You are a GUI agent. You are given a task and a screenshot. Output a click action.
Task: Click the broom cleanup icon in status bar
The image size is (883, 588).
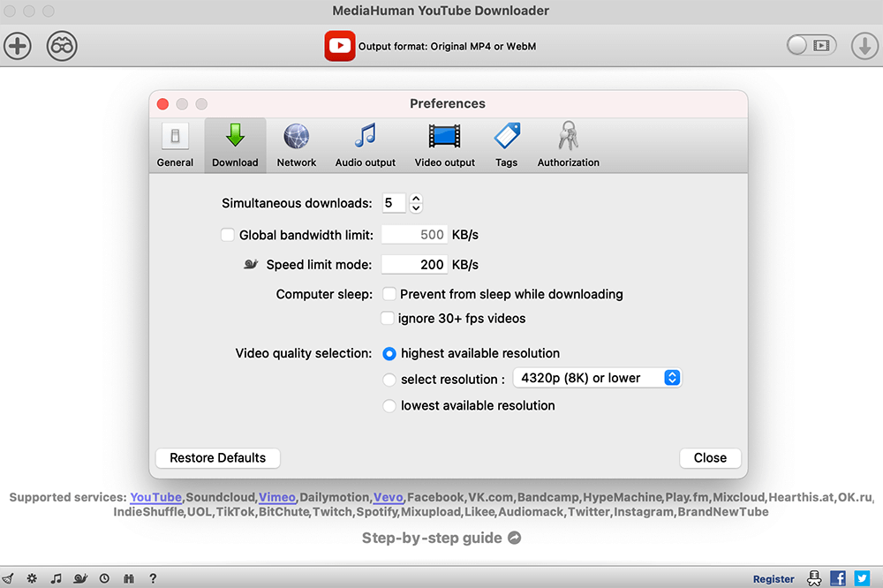pos(8,578)
